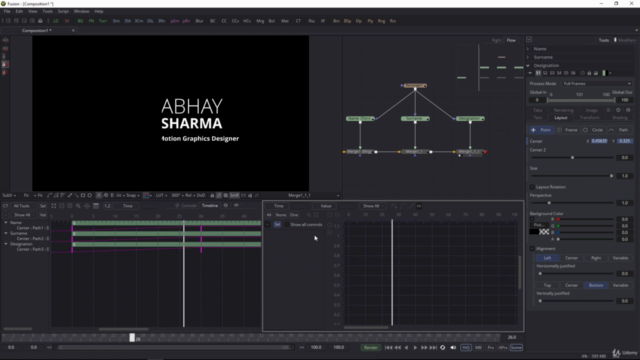Select the rectangle viewer tool icon

pos(83,196)
